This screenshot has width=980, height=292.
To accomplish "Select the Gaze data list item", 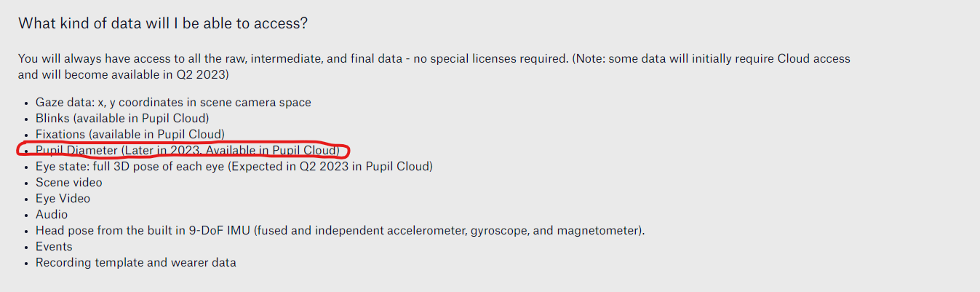I will coord(173,103).
